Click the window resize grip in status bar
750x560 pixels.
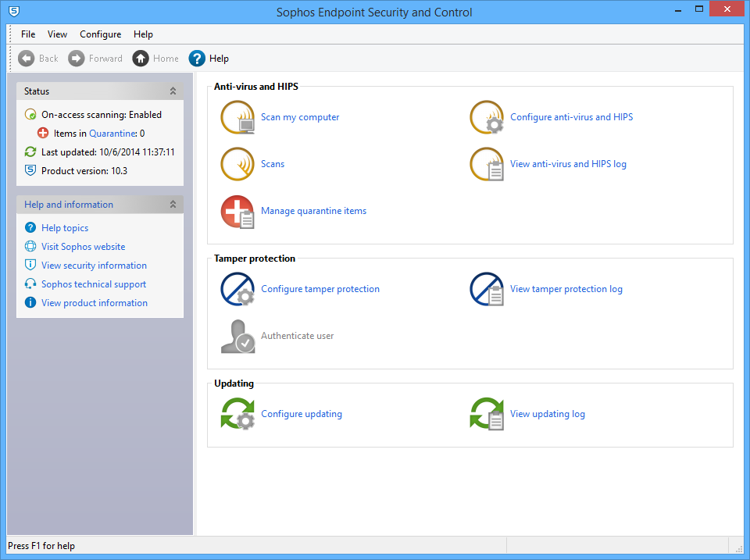[x=738, y=548]
